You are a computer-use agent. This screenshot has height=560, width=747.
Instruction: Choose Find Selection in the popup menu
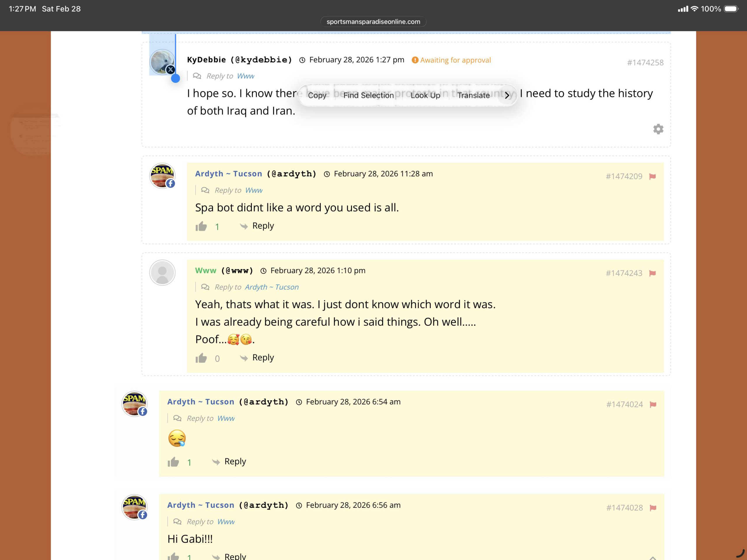point(369,95)
